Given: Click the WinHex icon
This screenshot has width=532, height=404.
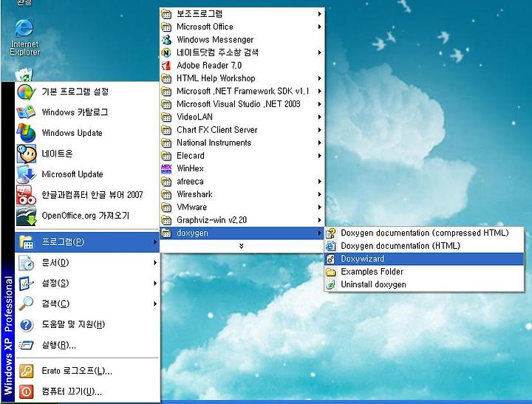Looking at the screenshot, I should (x=166, y=168).
